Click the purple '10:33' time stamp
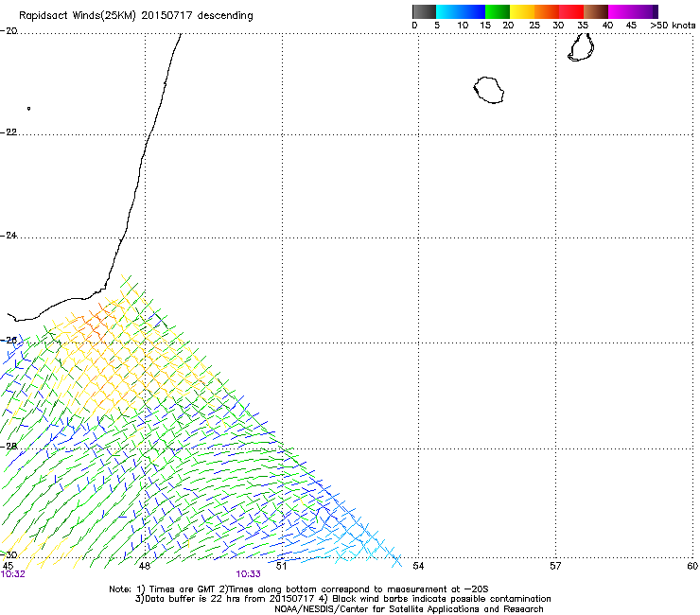 [x=248, y=574]
